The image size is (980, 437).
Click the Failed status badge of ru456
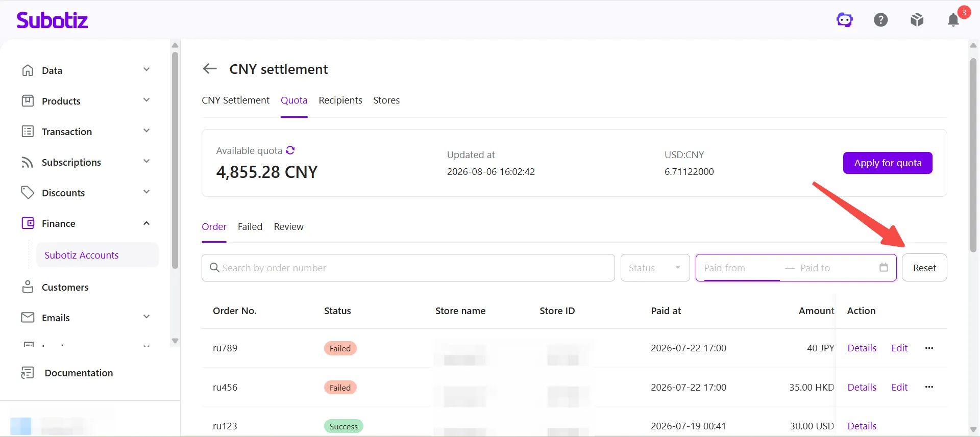[340, 388]
